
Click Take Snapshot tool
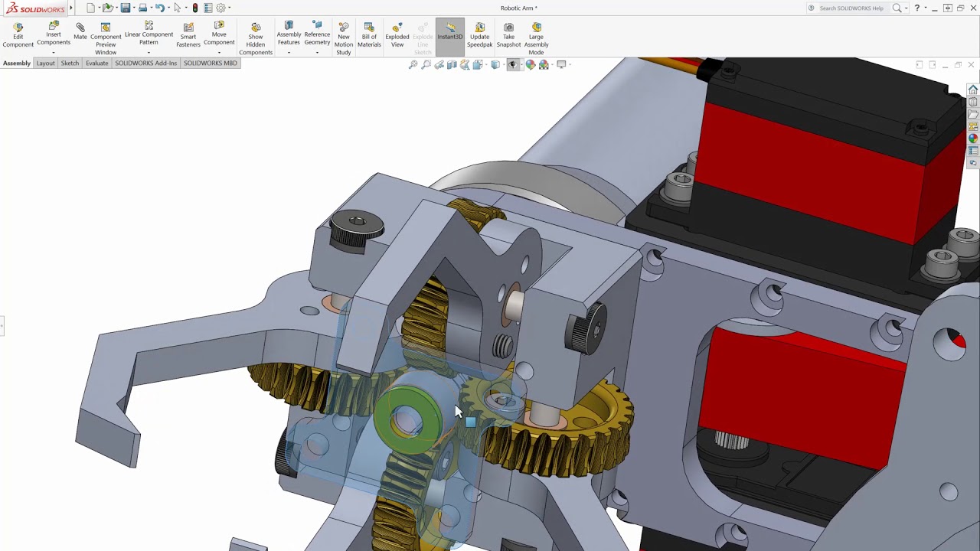point(508,35)
